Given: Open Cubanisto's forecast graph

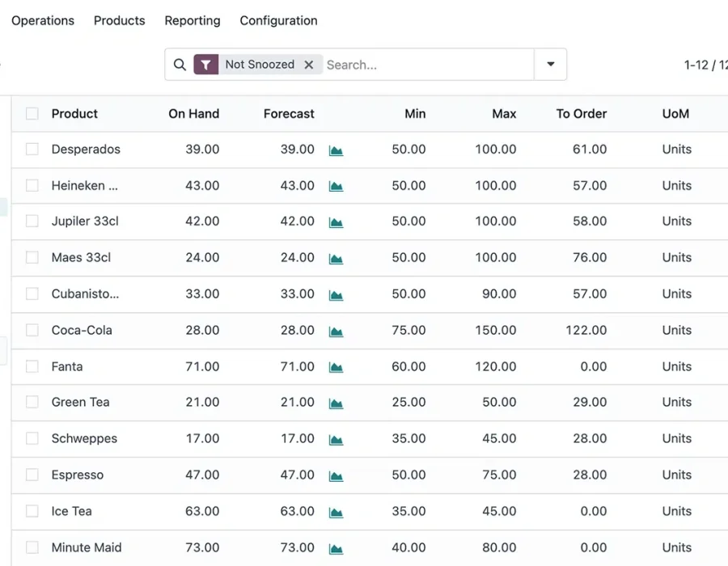Looking at the screenshot, I should click(336, 294).
